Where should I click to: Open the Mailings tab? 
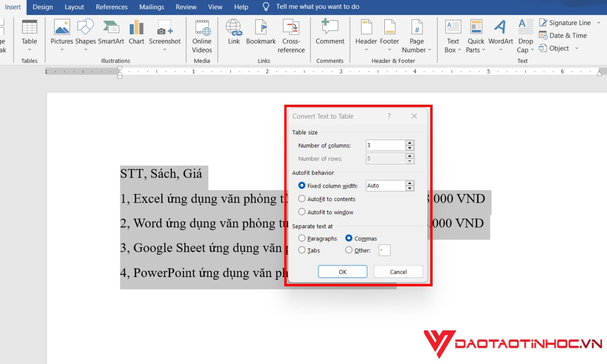151,6
